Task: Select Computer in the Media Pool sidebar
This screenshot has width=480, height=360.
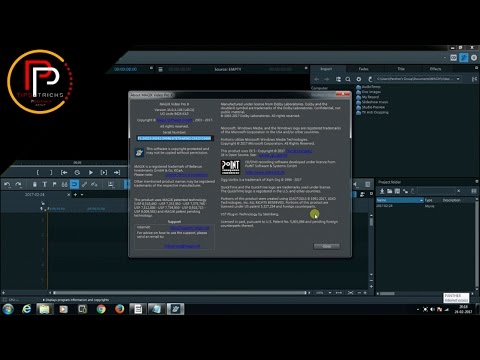Action: [x=319, y=88]
